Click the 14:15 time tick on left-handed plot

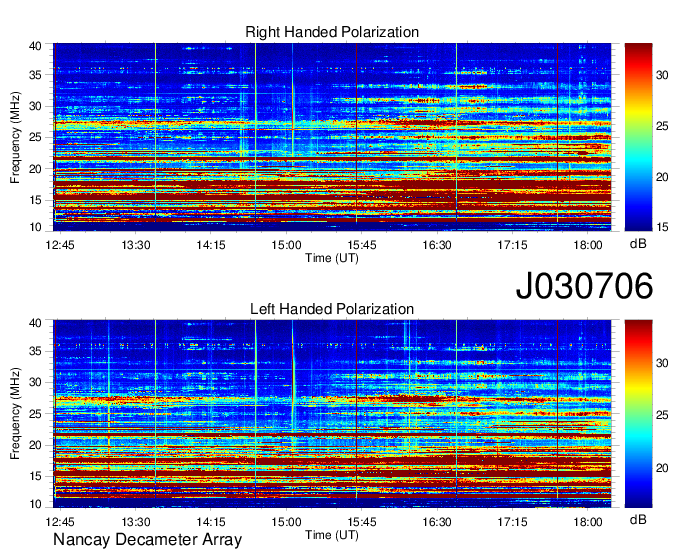coord(211,522)
